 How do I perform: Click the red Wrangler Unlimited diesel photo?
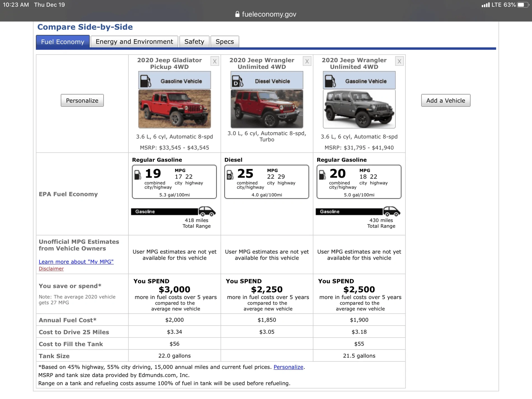(267, 109)
